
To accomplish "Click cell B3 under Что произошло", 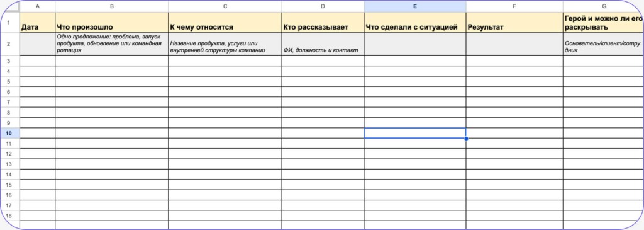I will pyautogui.click(x=112, y=61).
